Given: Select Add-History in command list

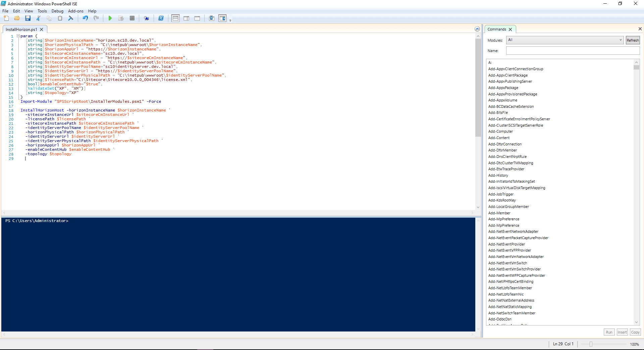Looking at the screenshot, I should pyautogui.click(x=498, y=175).
